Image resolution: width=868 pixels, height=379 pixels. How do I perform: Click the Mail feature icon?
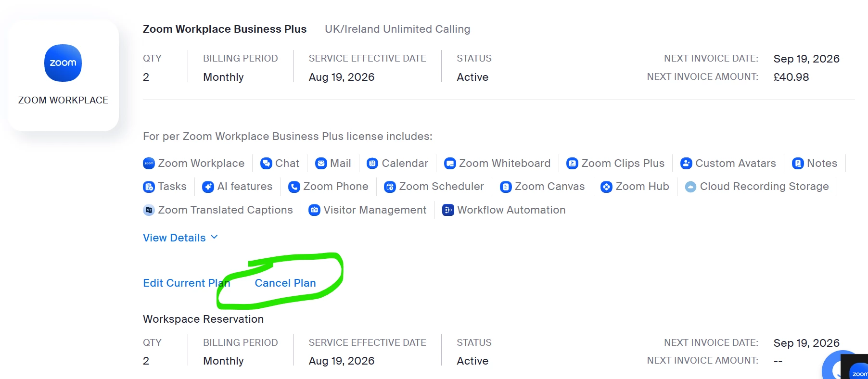click(x=321, y=164)
